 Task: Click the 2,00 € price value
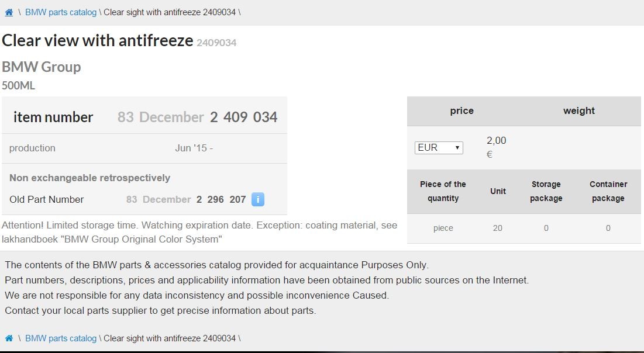(x=496, y=147)
